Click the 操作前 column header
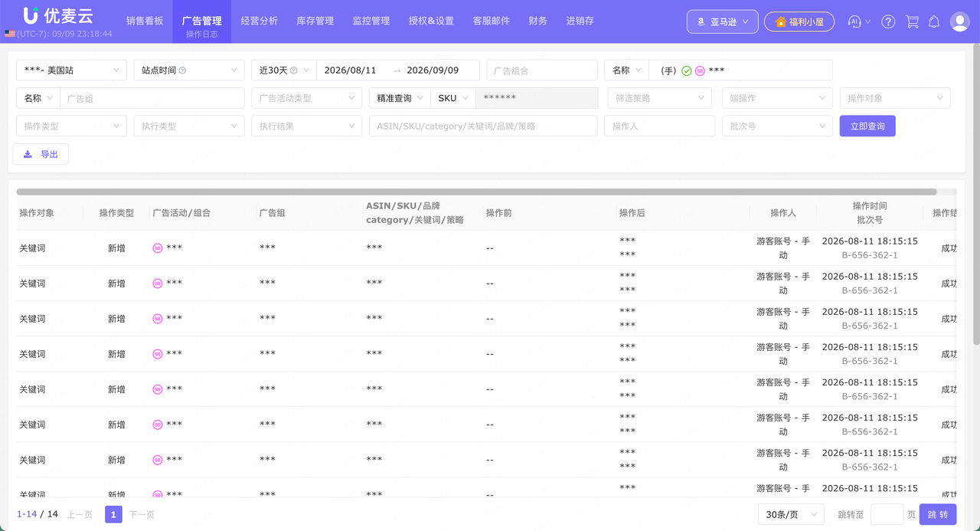 498,213
